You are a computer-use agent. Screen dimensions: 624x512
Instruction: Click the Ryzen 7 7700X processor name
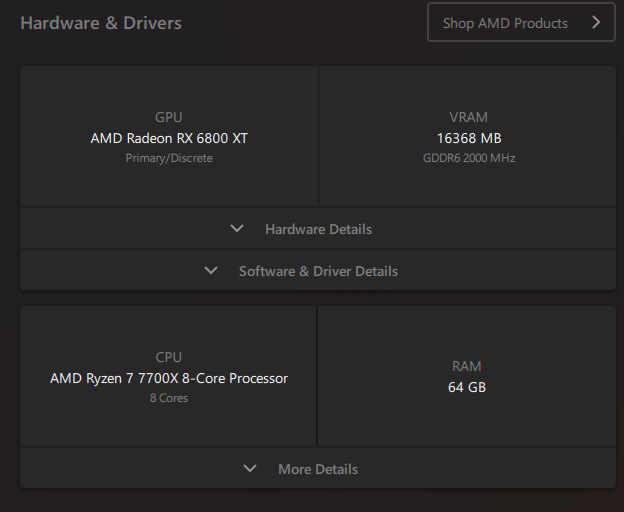click(169, 378)
